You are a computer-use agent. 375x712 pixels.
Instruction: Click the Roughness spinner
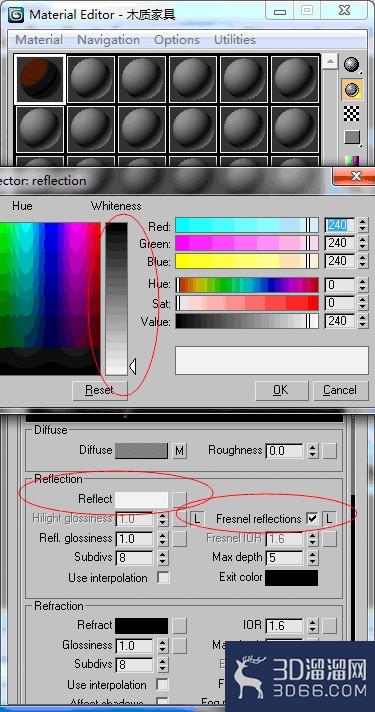click(x=312, y=451)
